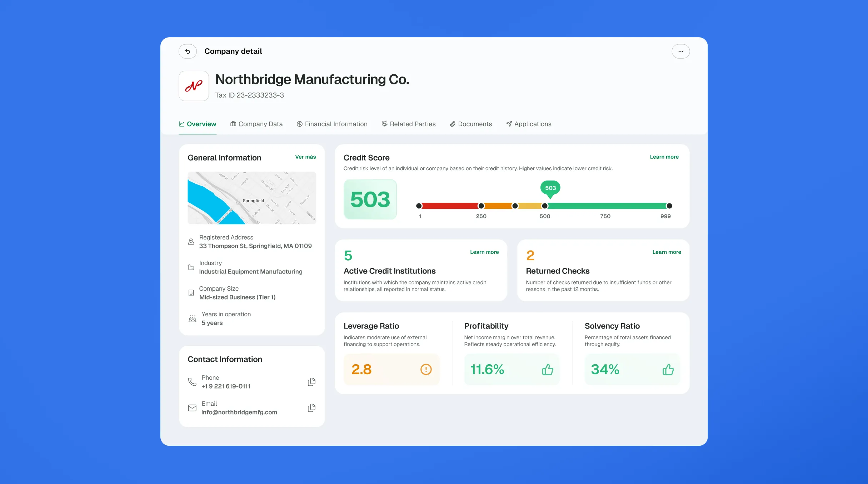Screen dimensions: 868x484
Task: Click the Financial Information dollar icon
Action: [x=300, y=124]
